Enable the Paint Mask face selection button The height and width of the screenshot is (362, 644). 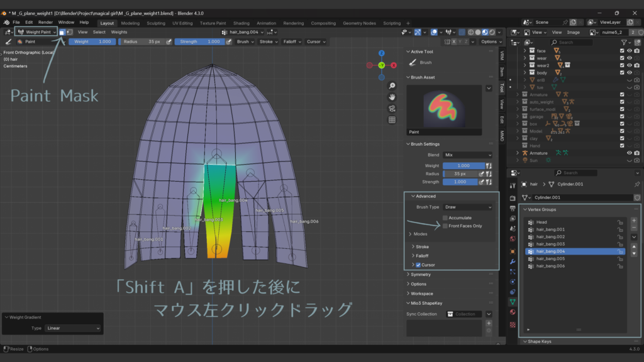(x=62, y=32)
